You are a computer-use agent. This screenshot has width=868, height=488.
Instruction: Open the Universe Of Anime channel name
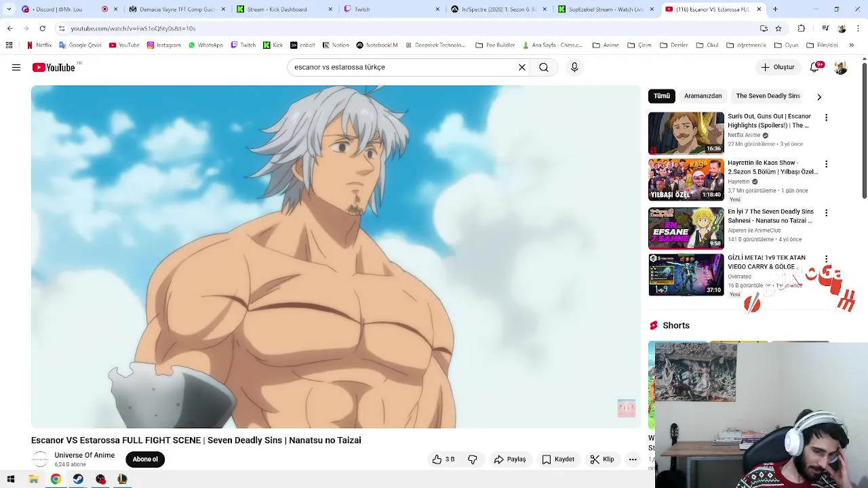85,455
